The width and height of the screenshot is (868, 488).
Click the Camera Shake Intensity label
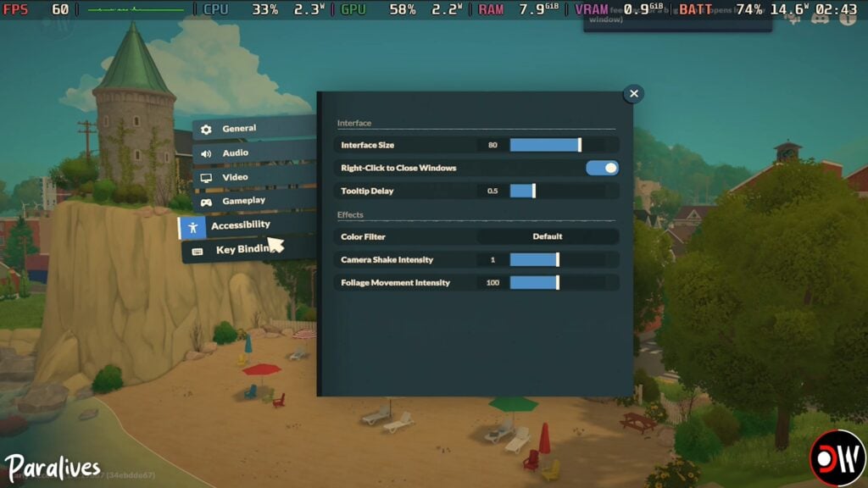[387, 259]
